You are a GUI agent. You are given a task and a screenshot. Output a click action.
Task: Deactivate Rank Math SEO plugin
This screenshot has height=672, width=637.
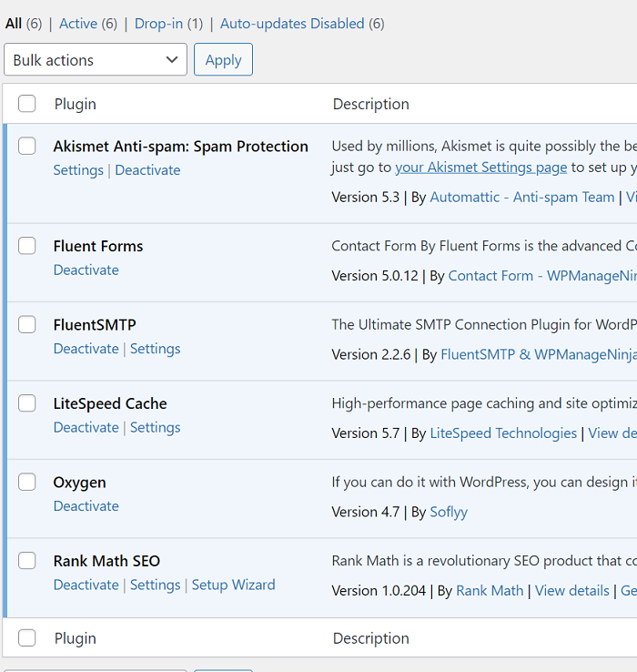86,585
